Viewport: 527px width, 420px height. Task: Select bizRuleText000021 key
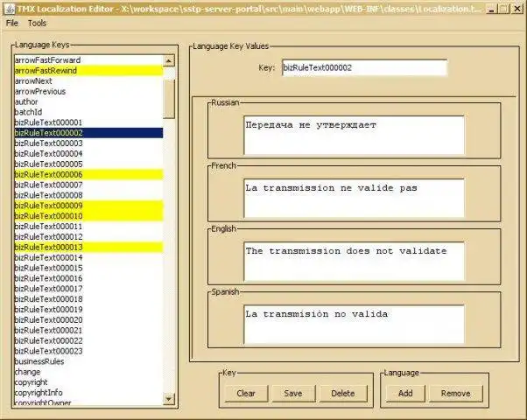[x=88, y=331]
